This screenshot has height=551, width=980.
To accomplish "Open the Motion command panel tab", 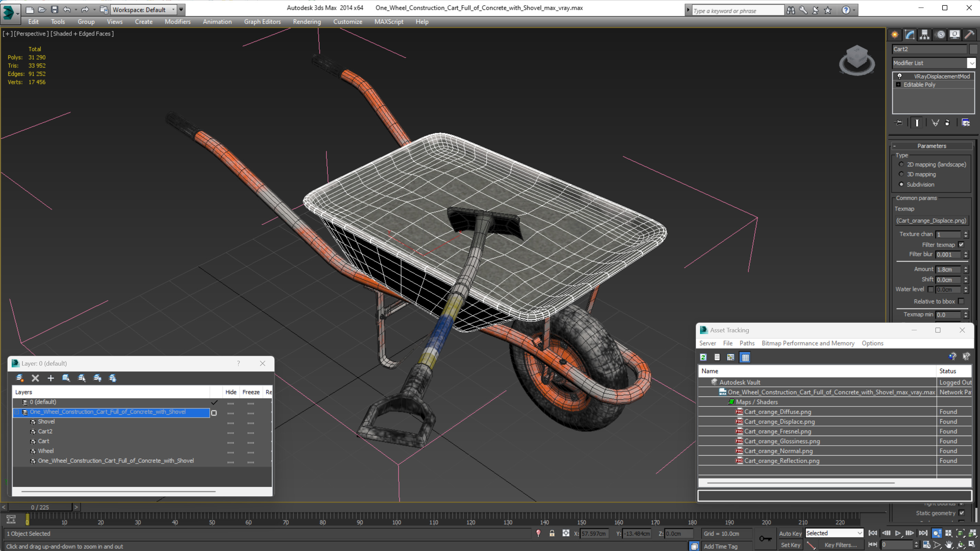I will tap(940, 35).
